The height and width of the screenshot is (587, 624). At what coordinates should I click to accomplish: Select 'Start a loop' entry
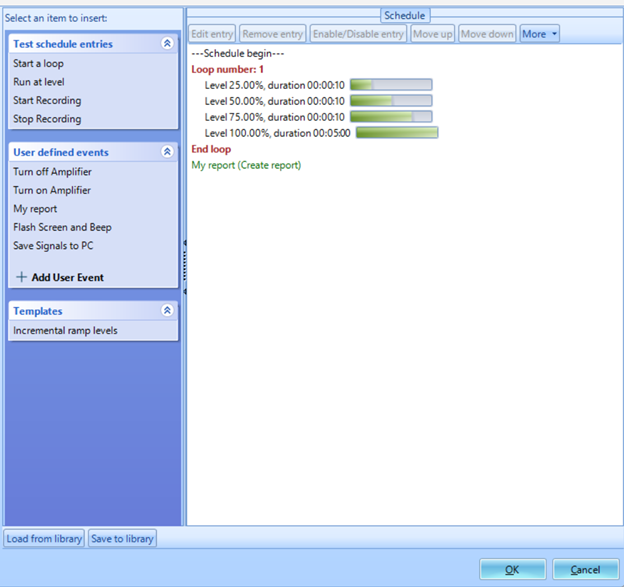tap(38, 64)
